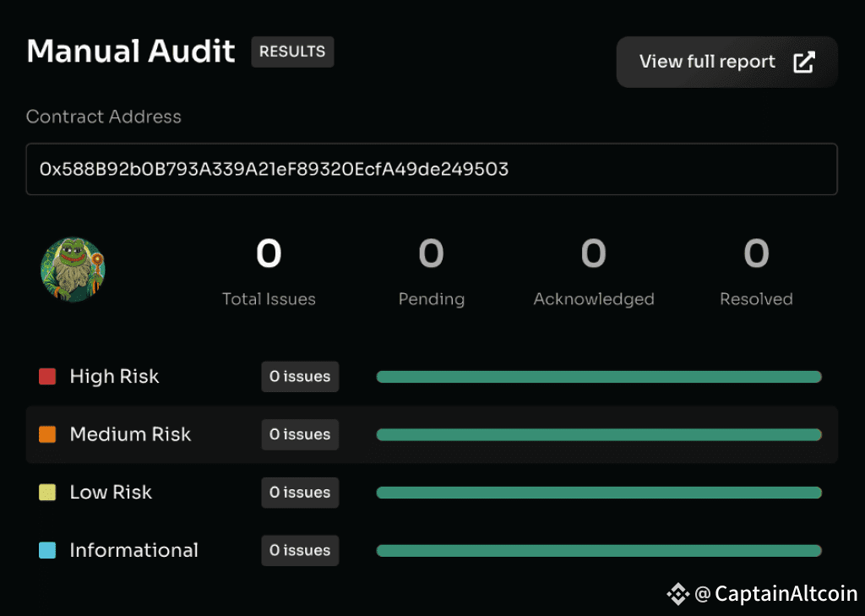This screenshot has width=865, height=616.
Task: Click the red High Risk color square
Action: pyautogui.click(x=47, y=377)
